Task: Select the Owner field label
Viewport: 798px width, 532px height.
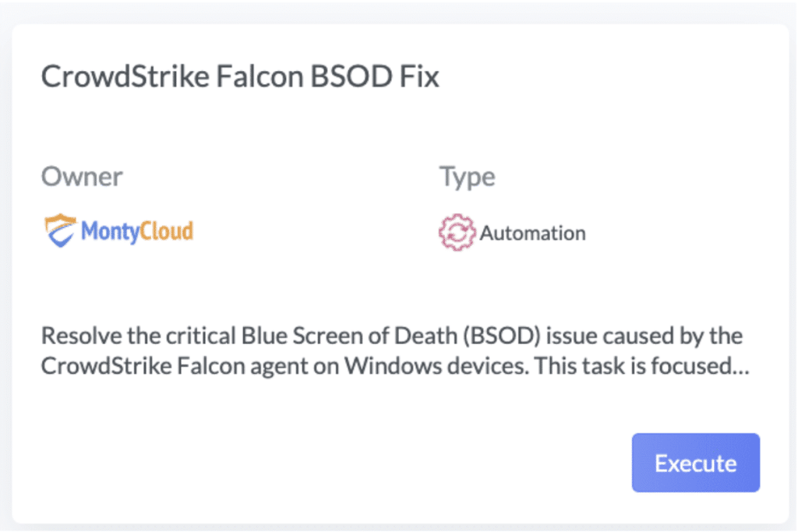Action: coord(82,176)
